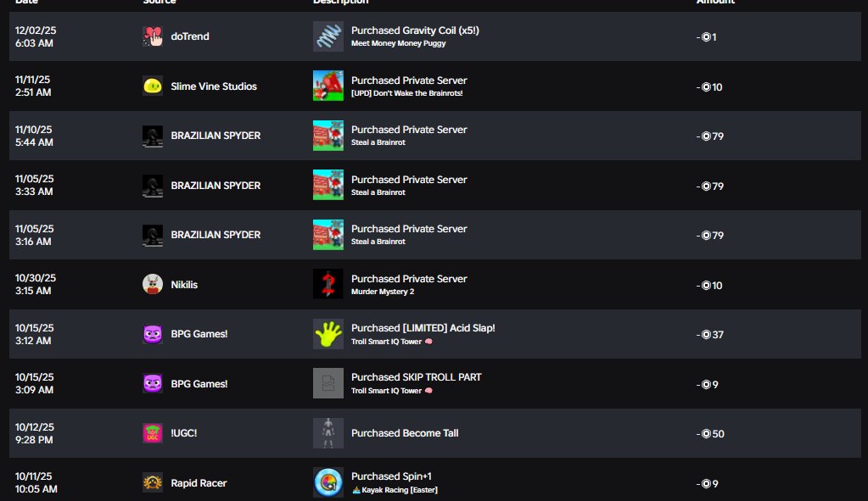Select the 10/30/25 3:15 AM date cell
Image resolution: width=868 pixels, height=501 pixels.
click(x=36, y=284)
